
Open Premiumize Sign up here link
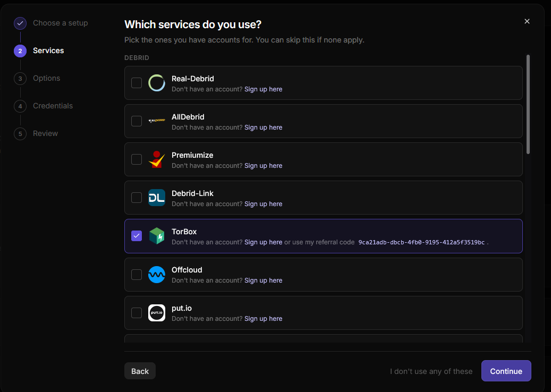pos(263,166)
